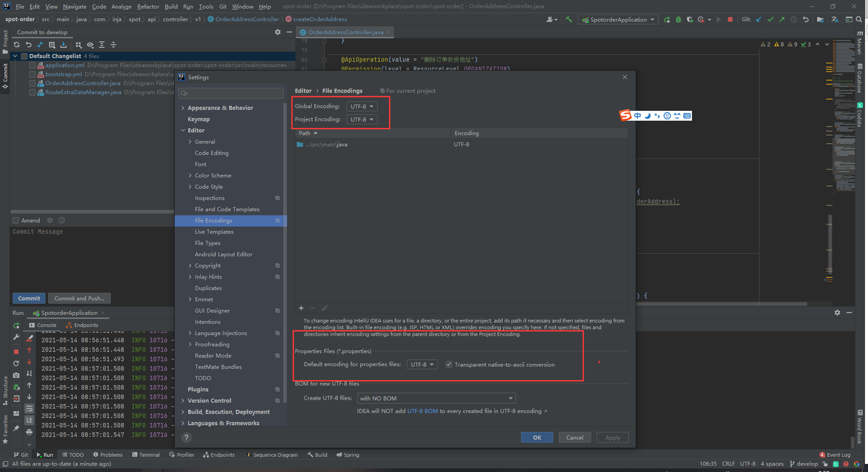This screenshot has height=472, width=868.
Task: Expand the Code Style settings node
Action: pyautogui.click(x=190, y=187)
